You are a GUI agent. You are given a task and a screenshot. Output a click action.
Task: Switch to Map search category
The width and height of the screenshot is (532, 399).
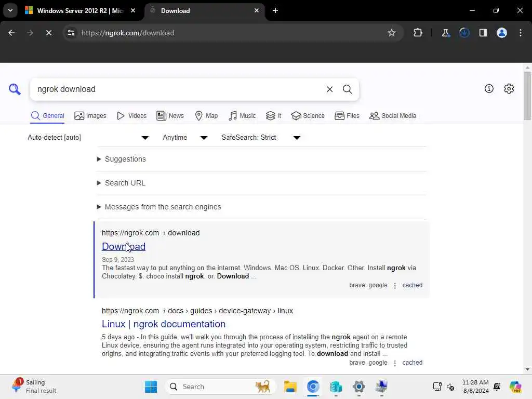(206, 116)
